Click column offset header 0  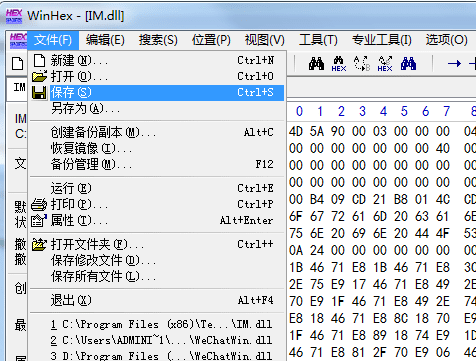pyautogui.click(x=299, y=111)
